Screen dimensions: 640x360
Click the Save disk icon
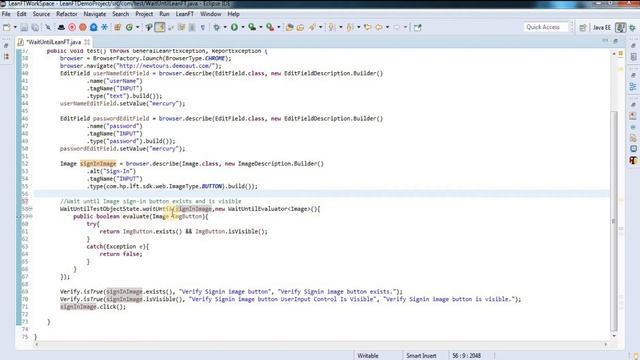(x=24, y=27)
